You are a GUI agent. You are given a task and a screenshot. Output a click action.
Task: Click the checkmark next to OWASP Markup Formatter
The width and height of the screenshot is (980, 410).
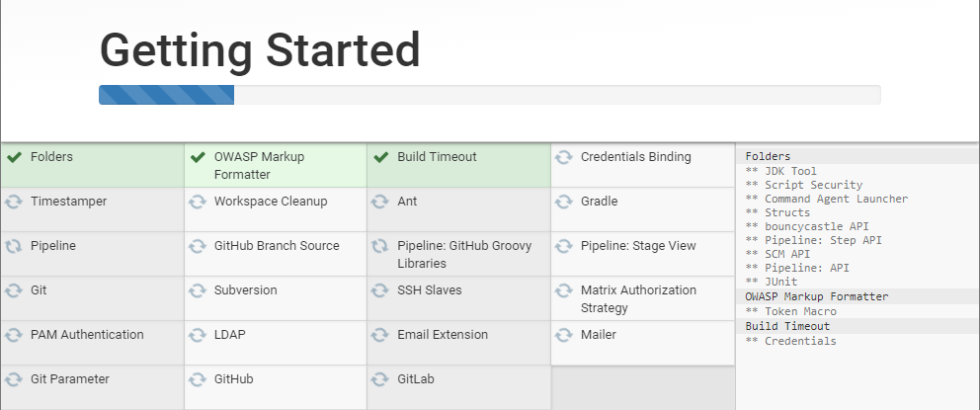pyautogui.click(x=198, y=157)
